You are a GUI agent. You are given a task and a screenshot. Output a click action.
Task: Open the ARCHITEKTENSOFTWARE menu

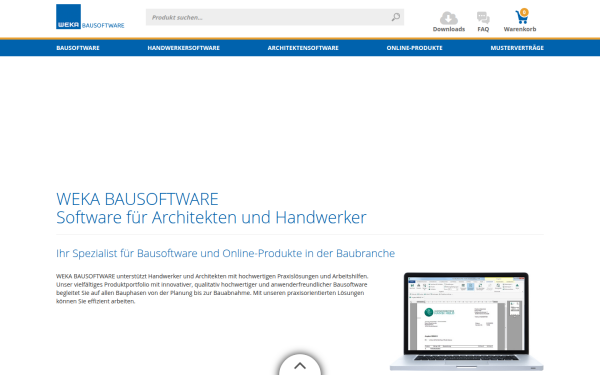coord(303,48)
